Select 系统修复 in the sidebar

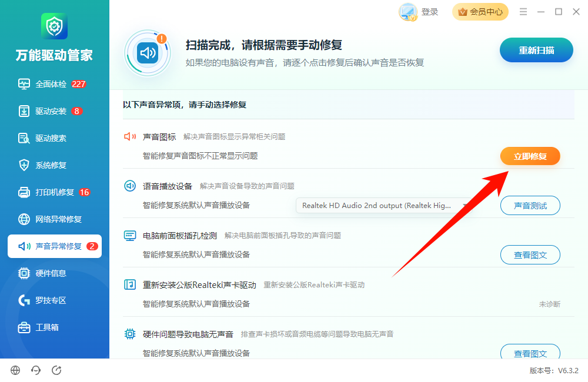[42, 165]
